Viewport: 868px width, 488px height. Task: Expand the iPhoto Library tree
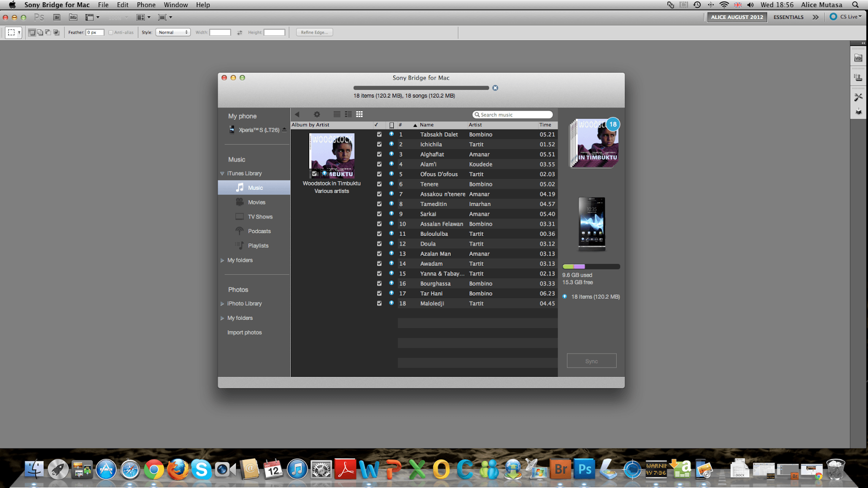[x=222, y=304]
